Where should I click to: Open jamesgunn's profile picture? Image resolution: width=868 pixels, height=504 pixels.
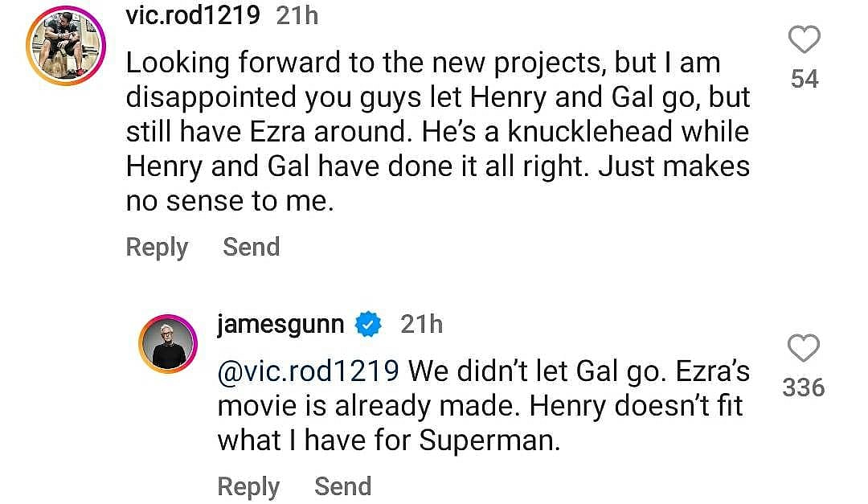169,345
